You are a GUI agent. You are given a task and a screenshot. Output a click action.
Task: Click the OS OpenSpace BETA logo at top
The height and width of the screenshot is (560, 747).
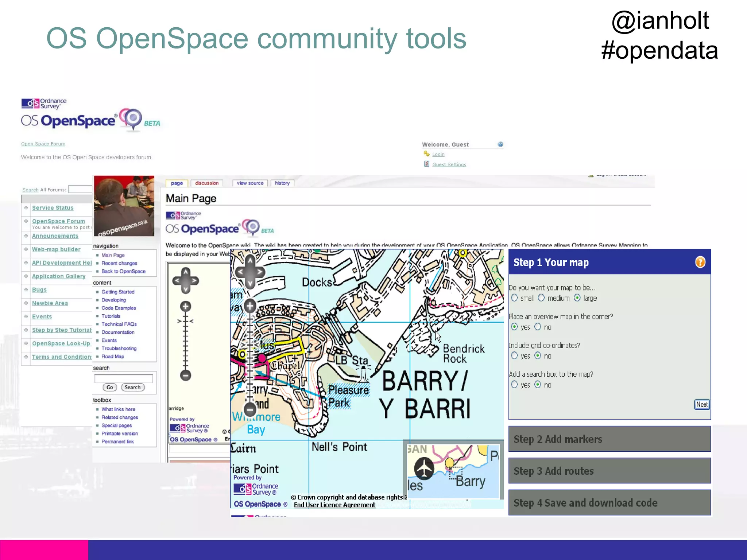(90, 115)
